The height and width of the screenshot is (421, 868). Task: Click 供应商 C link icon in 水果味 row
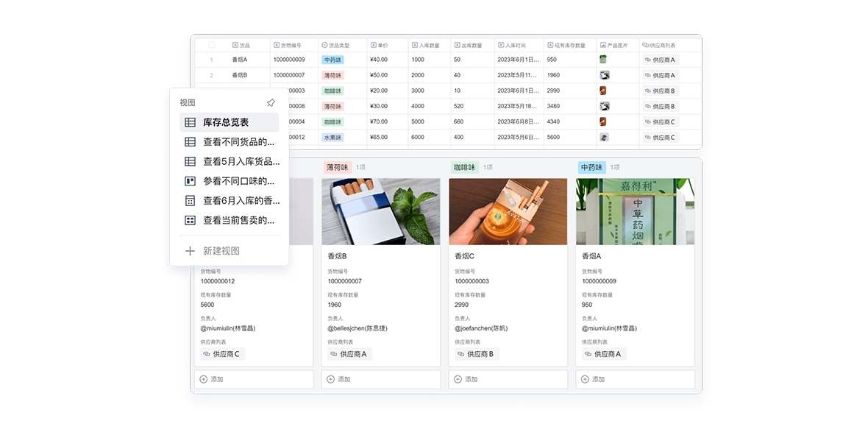click(648, 138)
